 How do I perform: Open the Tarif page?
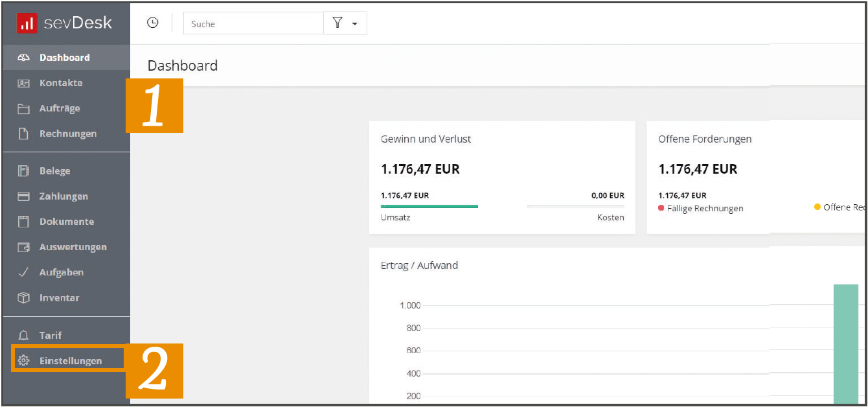(x=65, y=335)
